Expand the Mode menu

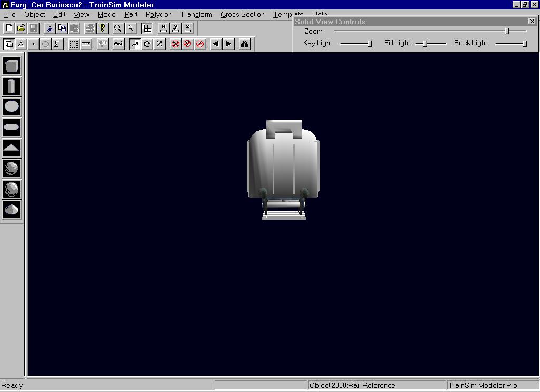click(x=107, y=15)
